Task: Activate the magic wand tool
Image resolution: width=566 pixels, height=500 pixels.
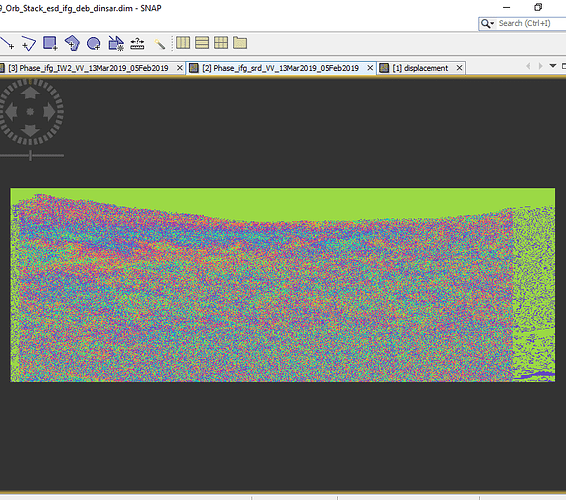Action: [x=159, y=44]
